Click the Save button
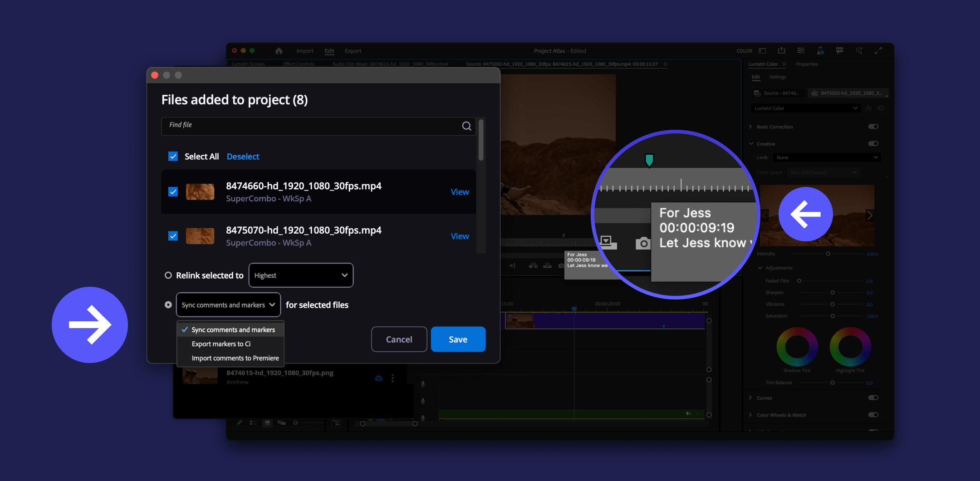The width and height of the screenshot is (980, 481). (x=458, y=339)
